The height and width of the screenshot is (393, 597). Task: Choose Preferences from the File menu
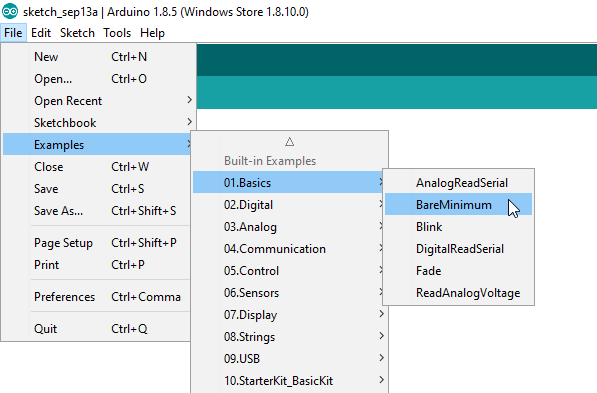point(97,297)
